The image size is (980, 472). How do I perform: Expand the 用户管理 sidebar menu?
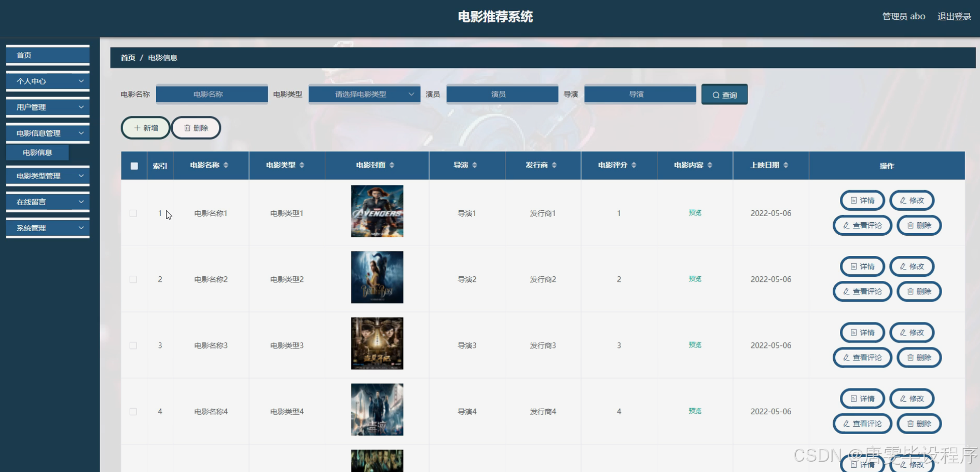[48, 107]
